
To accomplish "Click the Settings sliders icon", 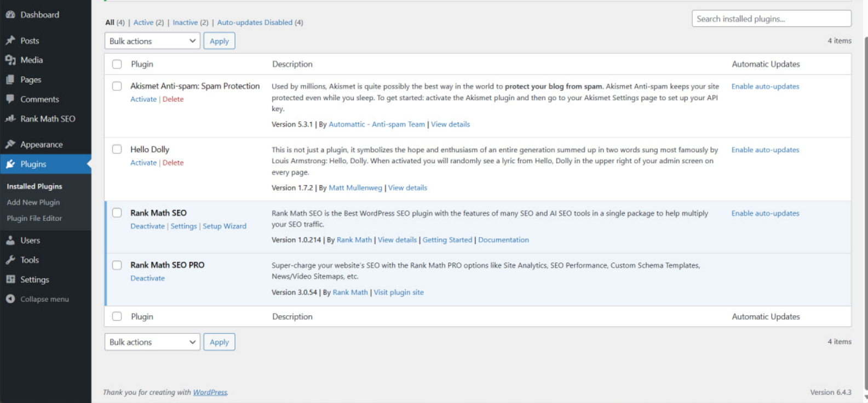I will click(x=10, y=279).
